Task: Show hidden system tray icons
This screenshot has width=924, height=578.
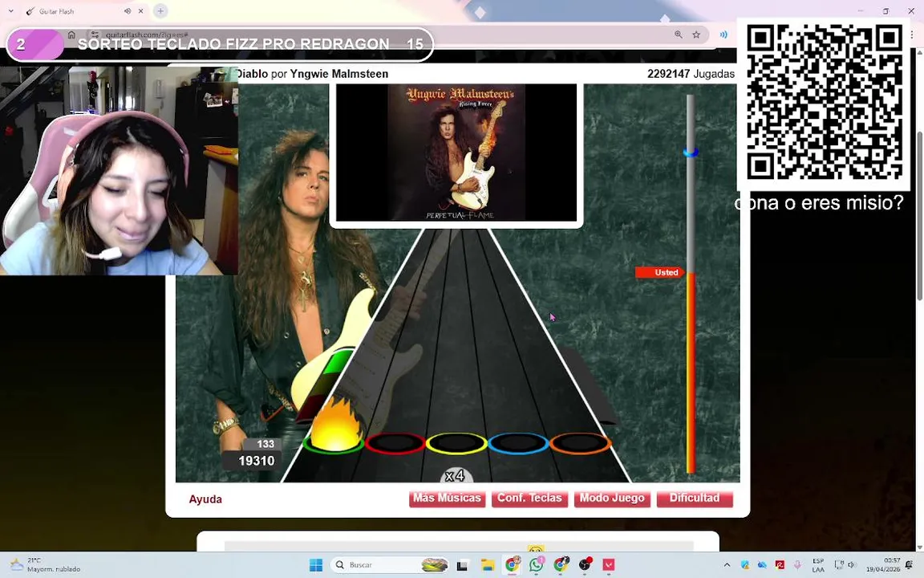Action: click(x=727, y=565)
